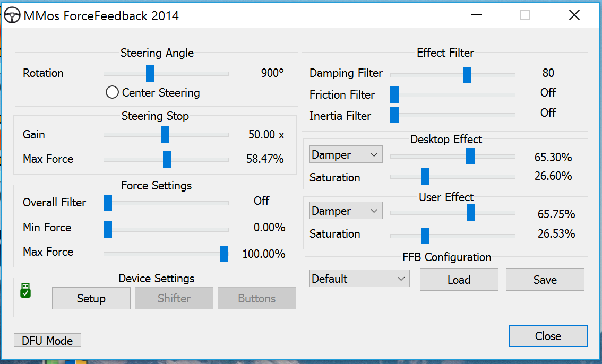Viewport: 602px width, 364px height.
Task: Click the Rotation label
Action: [43, 73]
